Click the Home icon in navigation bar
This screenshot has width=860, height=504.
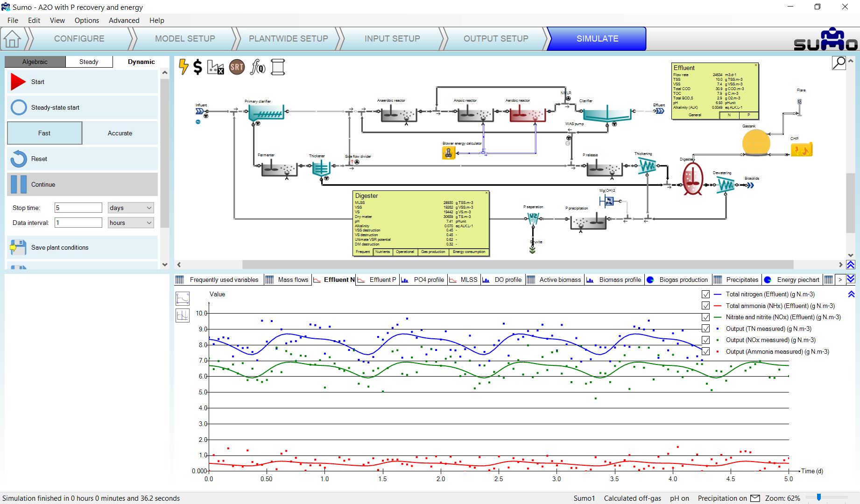point(12,39)
